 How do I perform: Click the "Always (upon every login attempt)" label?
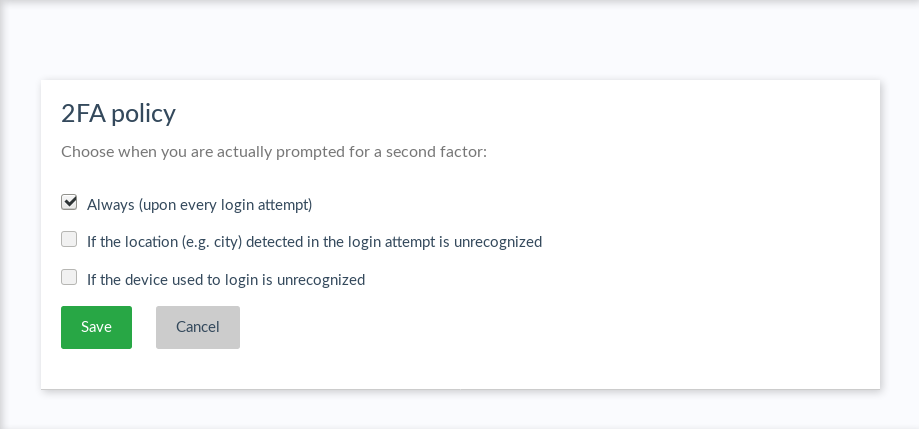point(200,205)
